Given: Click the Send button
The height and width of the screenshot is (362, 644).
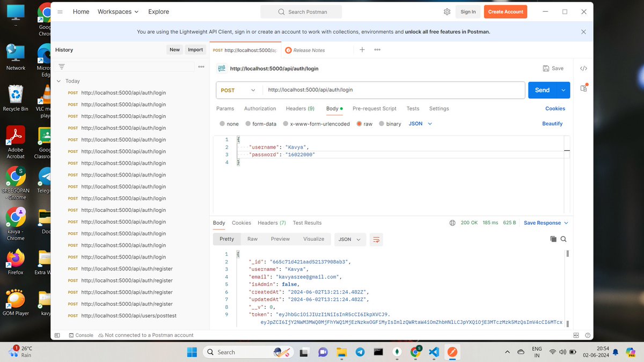Looking at the screenshot, I should click(543, 90).
